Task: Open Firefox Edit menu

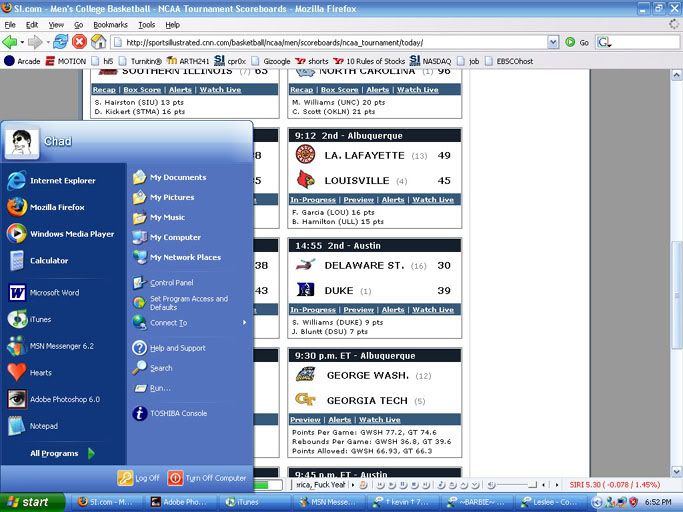Action: pyautogui.click(x=31, y=25)
